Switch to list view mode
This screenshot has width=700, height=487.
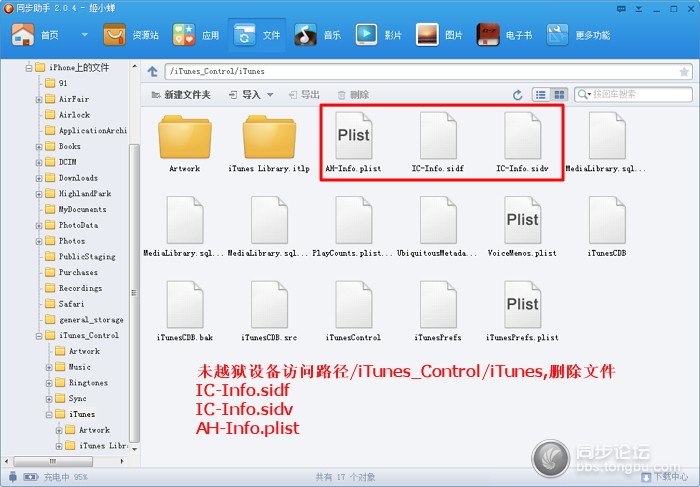541,95
